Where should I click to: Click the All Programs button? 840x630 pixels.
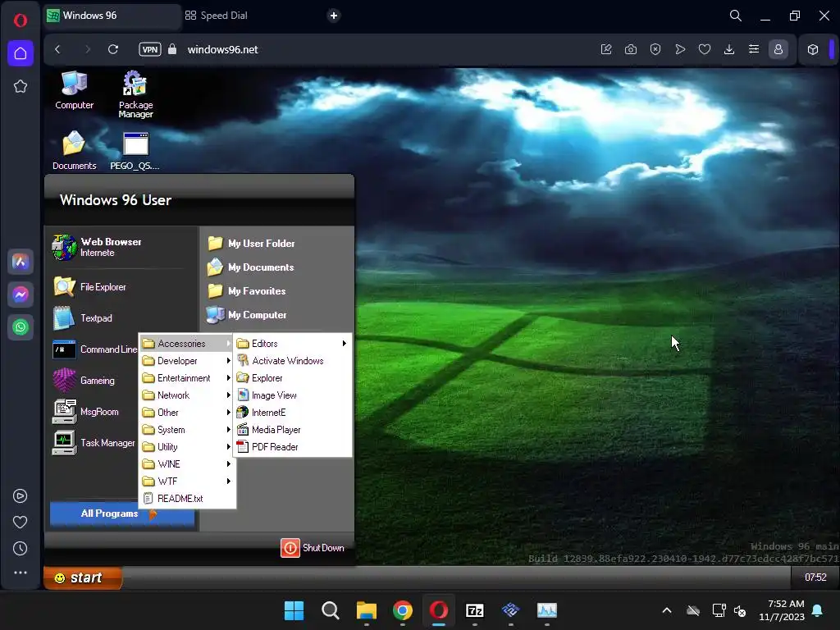tap(121, 514)
